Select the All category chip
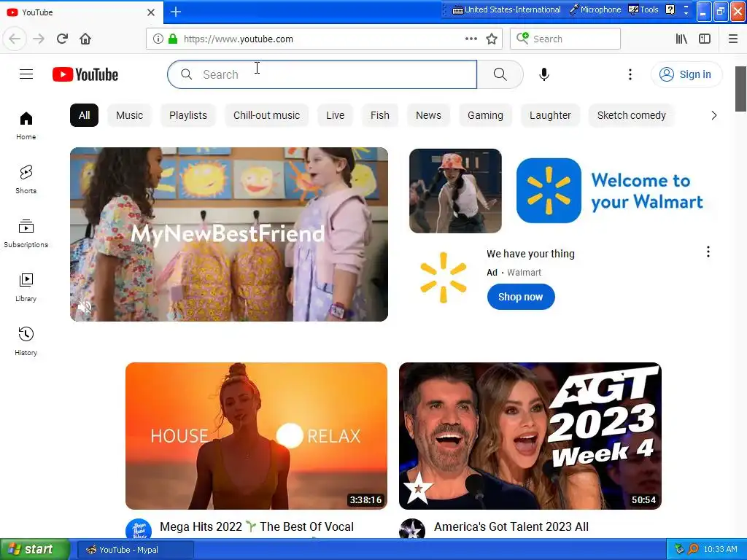The width and height of the screenshot is (747, 560). pyautogui.click(x=85, y=115)
